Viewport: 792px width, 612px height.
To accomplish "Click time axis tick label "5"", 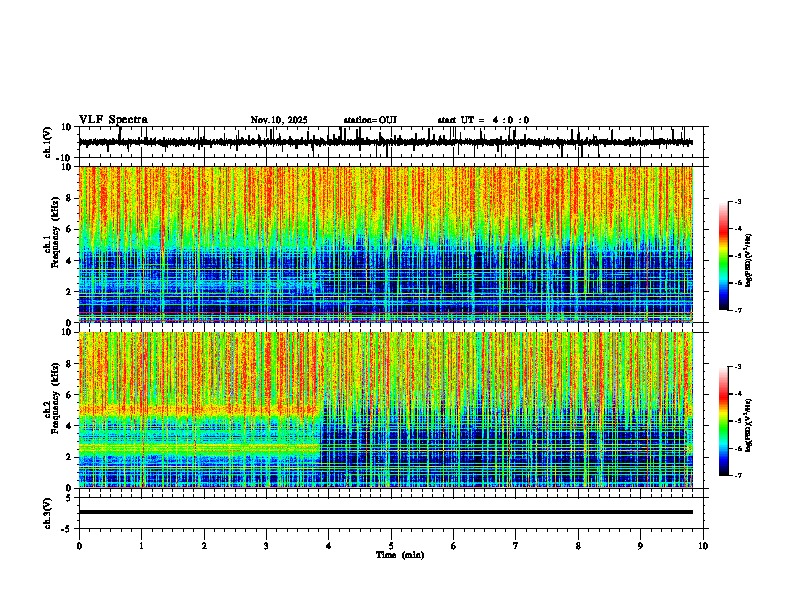I will coord(391,546).
